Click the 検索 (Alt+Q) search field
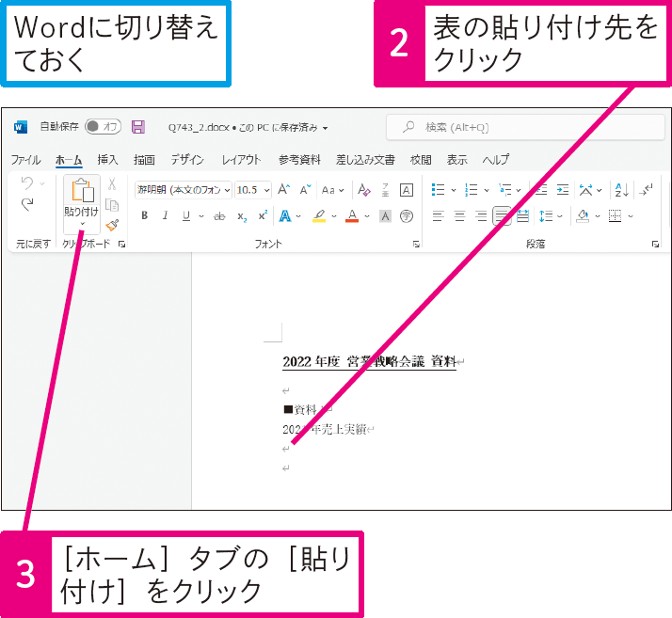 tap(525, 127)
